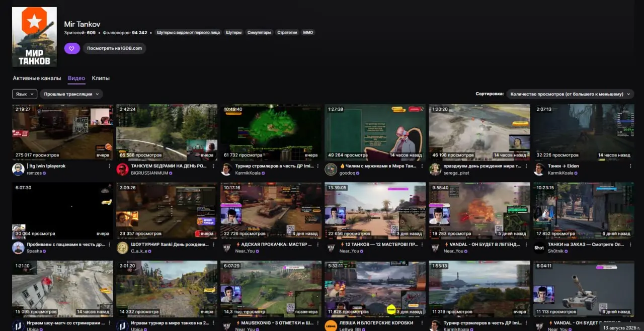Click the Шутеры tag

click(x=233, y=33)
